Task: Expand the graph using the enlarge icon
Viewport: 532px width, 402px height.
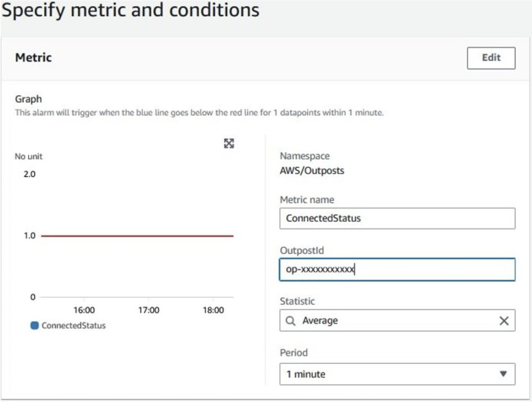Action: pyautogui.click(x=229, y=143)
